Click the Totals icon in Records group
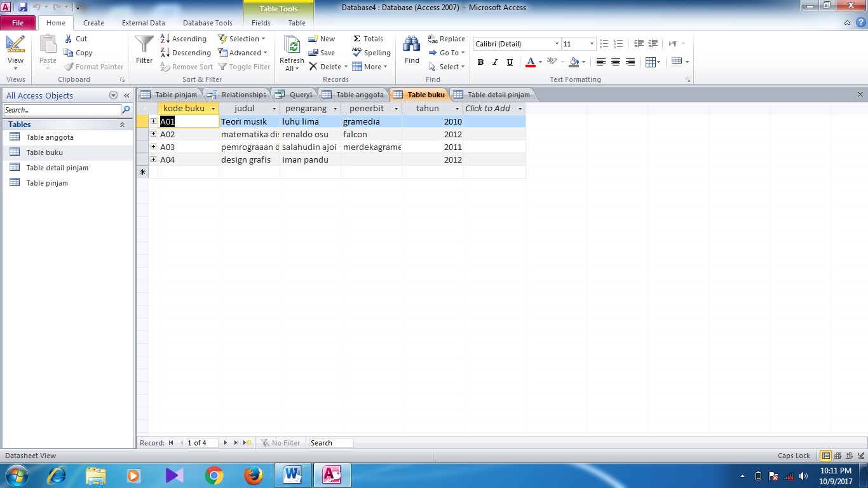This screenshot has height=488, width=868. (369, 38)
